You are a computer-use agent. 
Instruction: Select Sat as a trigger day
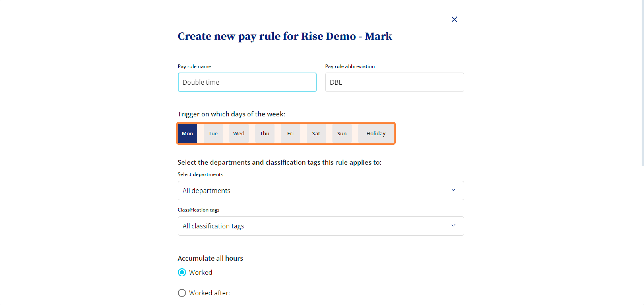[316, 133]
